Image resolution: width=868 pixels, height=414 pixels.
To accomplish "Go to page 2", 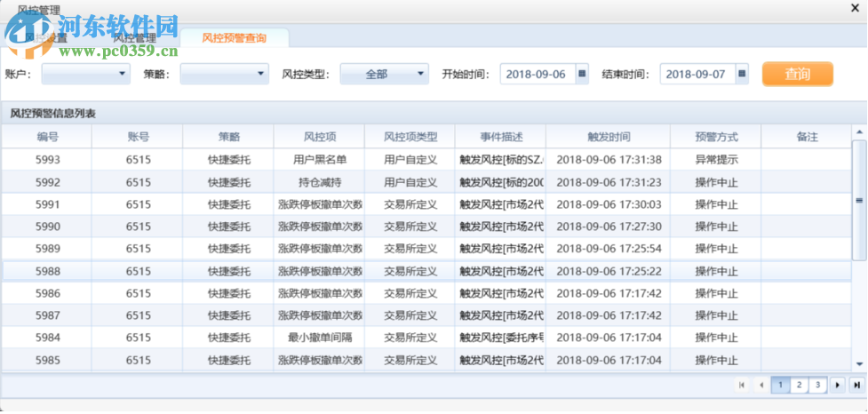I will (799, 385).
